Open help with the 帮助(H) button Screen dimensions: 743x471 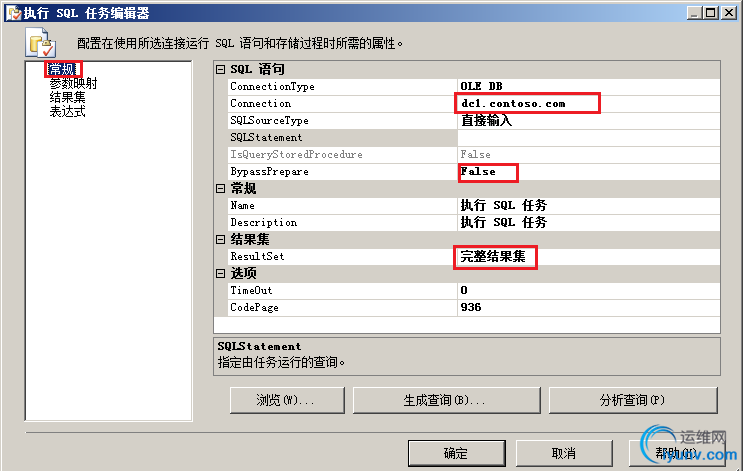[x=677, y=453]
